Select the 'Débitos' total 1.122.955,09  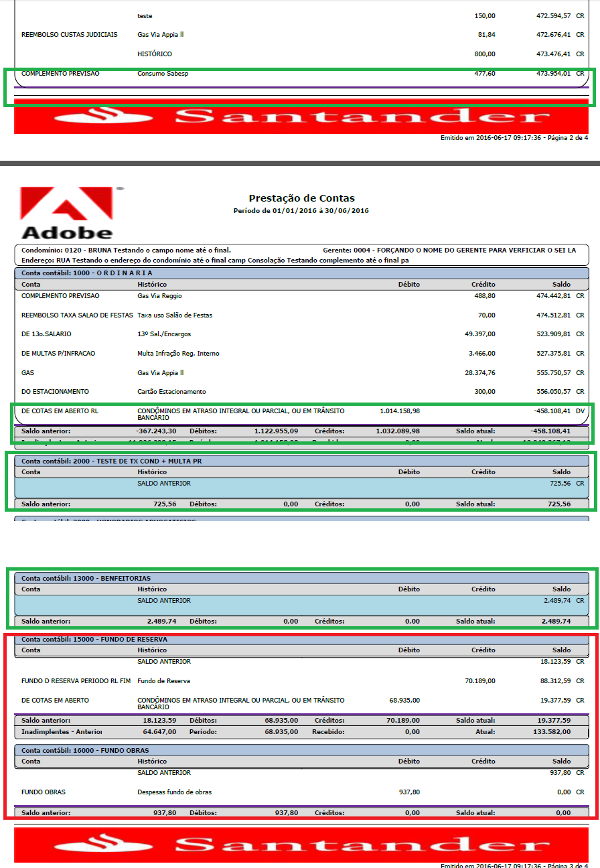276,431
